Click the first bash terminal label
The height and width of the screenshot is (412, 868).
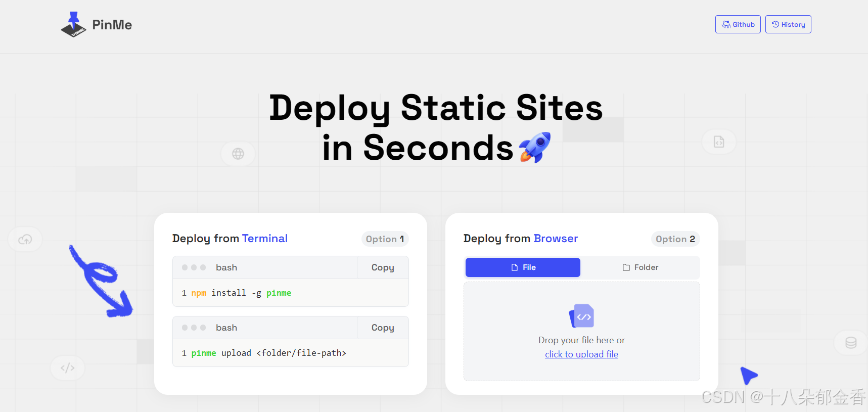[226, 267]
